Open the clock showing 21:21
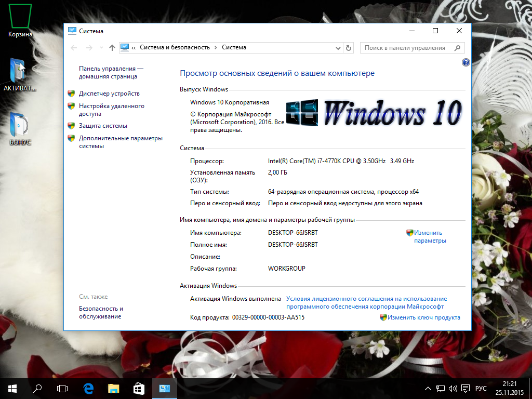 point(510,389)
